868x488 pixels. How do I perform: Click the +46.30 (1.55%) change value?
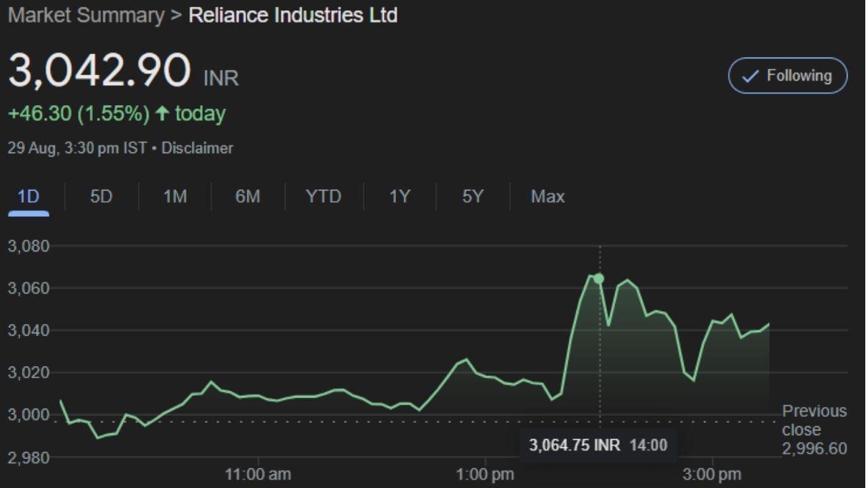tap(78, 113)
